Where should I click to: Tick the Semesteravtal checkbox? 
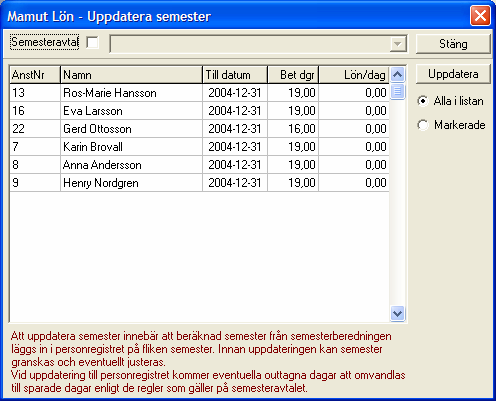point(92,43)
